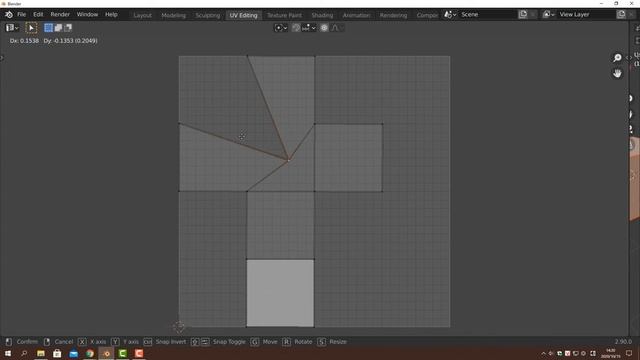Viewport: 640px width, 360px height.
Task: Create a new scene with the copy icon
Action: click(x=523, y=14)
